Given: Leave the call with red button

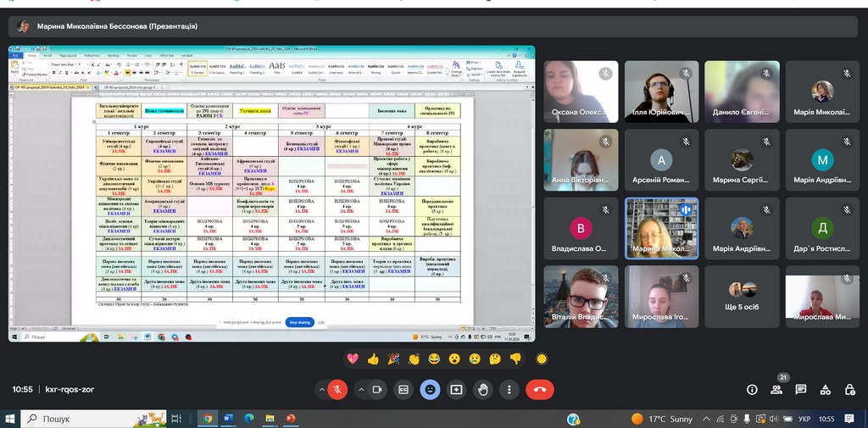Looking at the screenshot, I should pyautogui.click(x=539, y=389).
